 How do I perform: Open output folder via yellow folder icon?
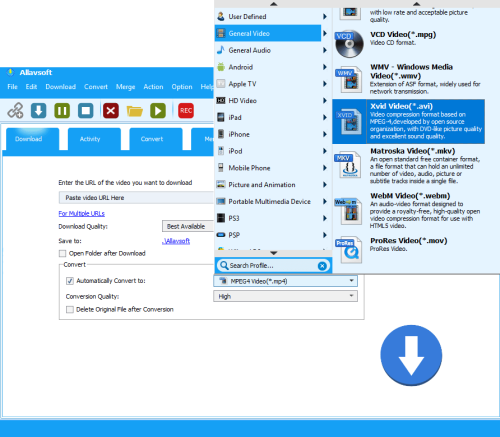point(135,111)
